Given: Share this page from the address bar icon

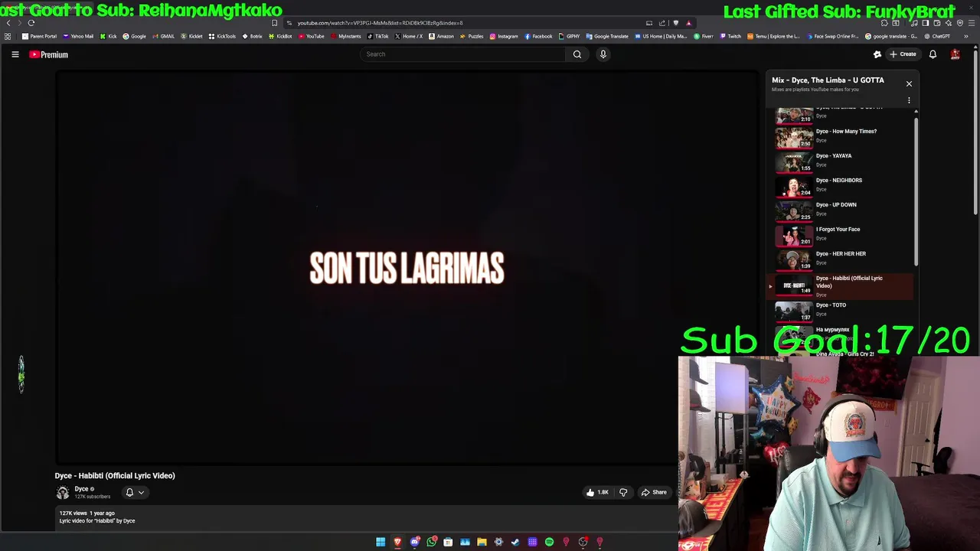Looking at the screenshot, I should coord(661,23).
